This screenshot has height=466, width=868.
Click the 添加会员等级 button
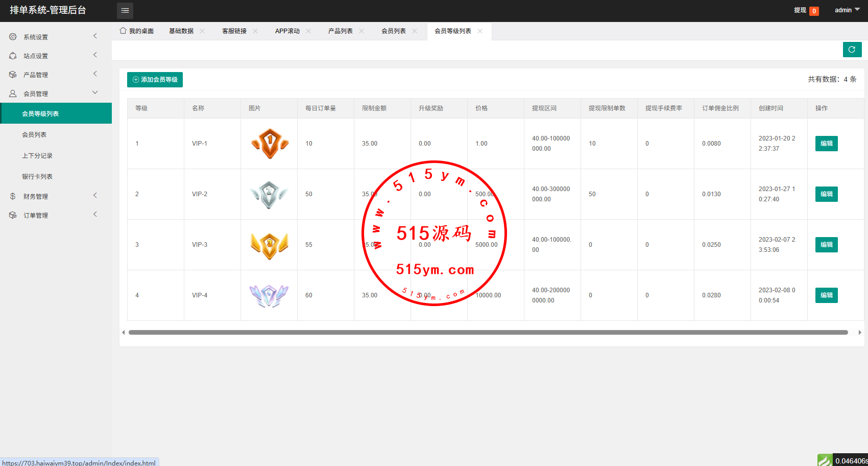click(x=155, y=80)
